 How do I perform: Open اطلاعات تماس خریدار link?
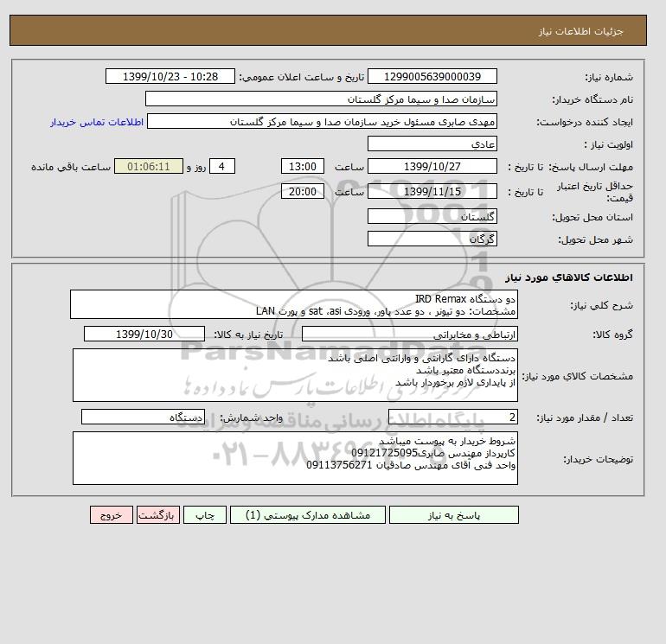pos(97,122)
